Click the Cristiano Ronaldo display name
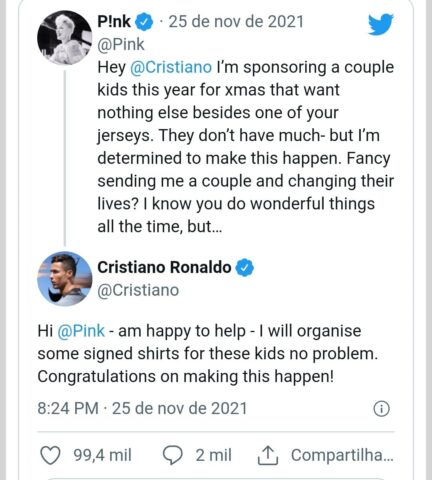432x480 pixels. 164,267
